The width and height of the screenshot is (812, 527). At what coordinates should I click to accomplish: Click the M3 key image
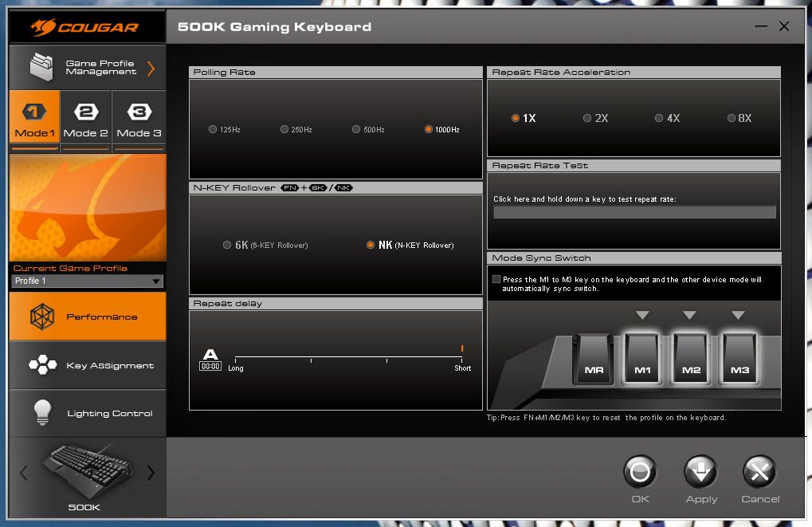point(739,359)
